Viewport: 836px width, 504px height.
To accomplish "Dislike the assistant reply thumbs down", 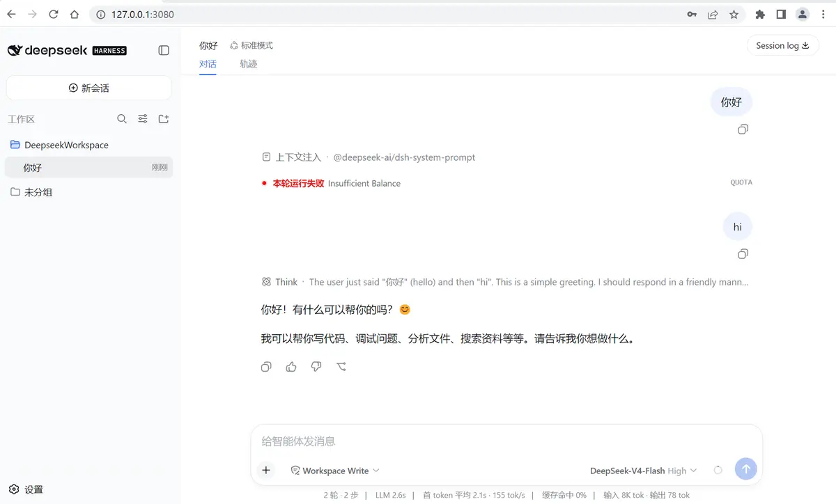I will click(316, 367).
